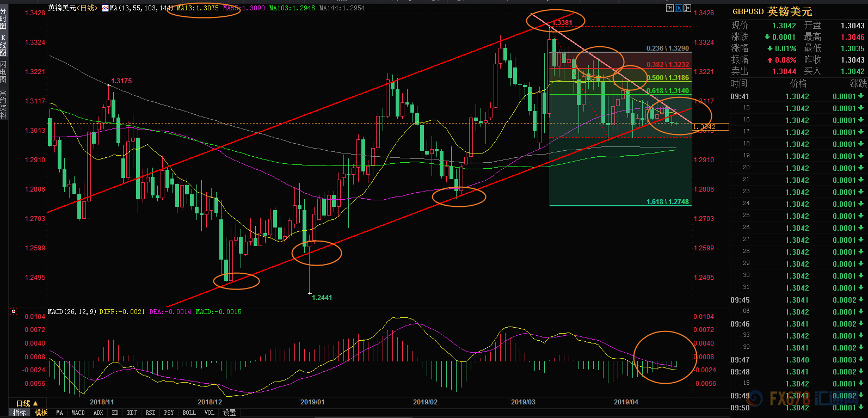The image size is (868, 418).
Task: Click the 09:41 first tick row in price list
Action: pos(798,96)
